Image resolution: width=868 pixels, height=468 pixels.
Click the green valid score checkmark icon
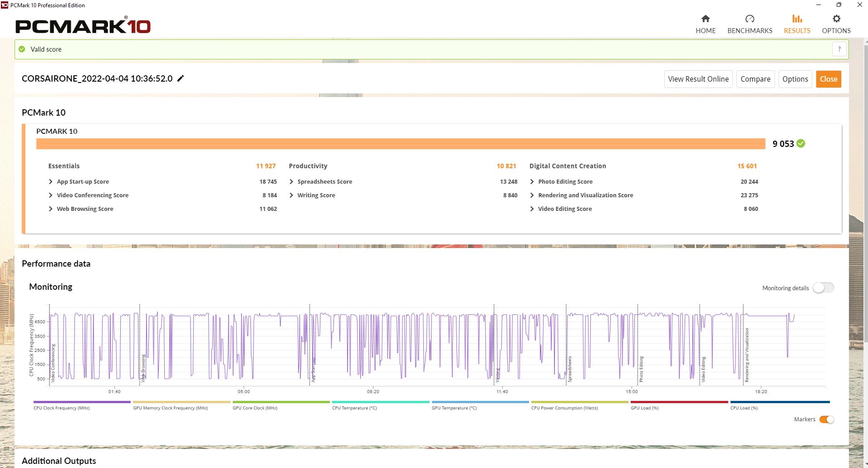click(x=22, y=49)
